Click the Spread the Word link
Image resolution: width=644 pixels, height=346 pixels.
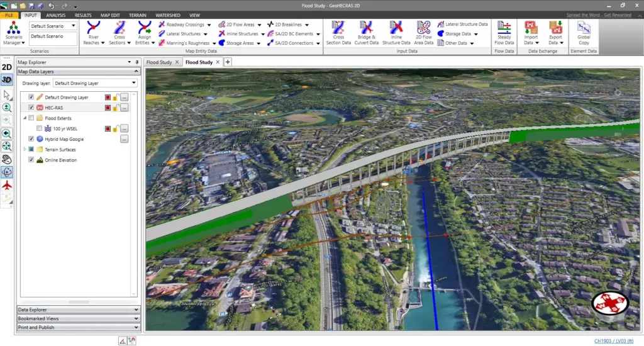[x=599, y=14]
